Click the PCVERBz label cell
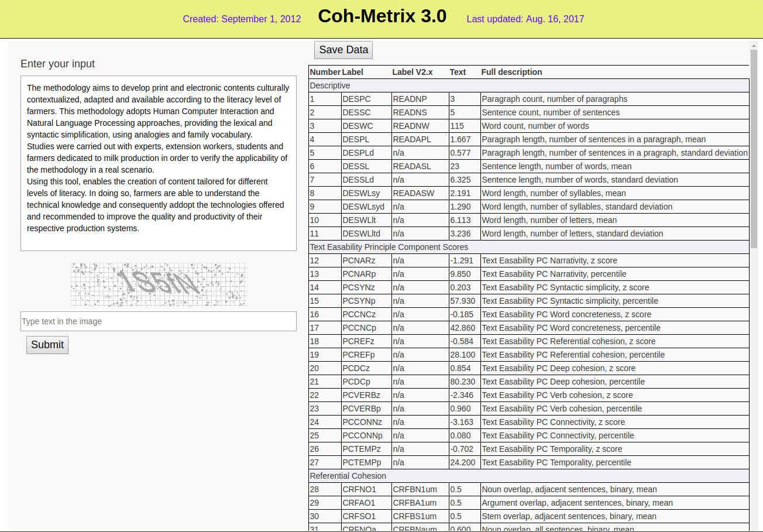The image size is (763, 532). (x=366, y=395)
